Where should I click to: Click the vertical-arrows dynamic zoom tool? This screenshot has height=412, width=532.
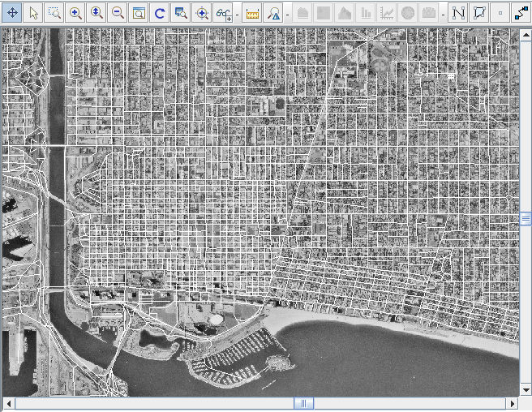(x=97, y=13)
